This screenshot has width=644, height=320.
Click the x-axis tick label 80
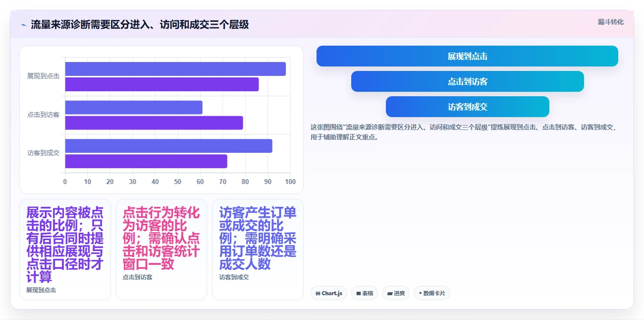pyautogui.click(x=245, y=182)
